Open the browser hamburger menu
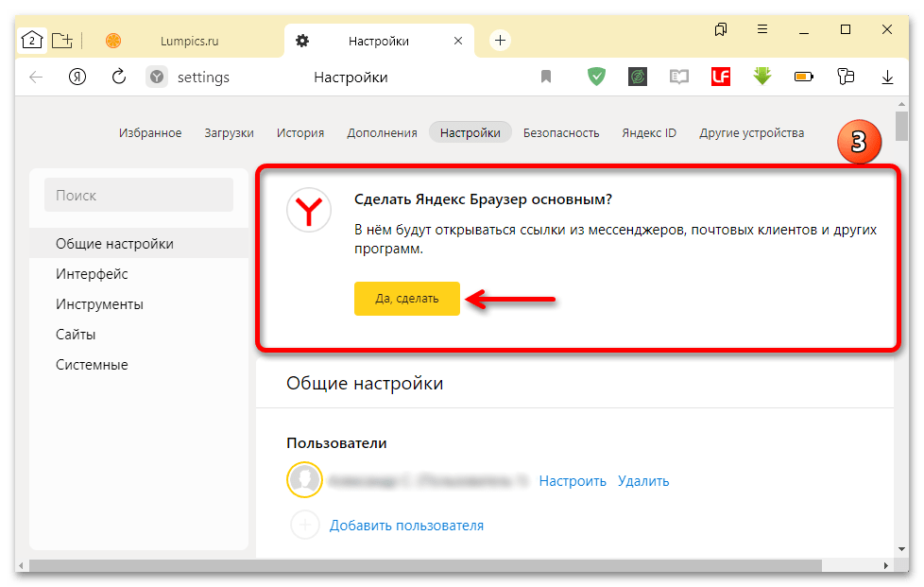Viewport: 924px width, 587px height. coord(761,29)
